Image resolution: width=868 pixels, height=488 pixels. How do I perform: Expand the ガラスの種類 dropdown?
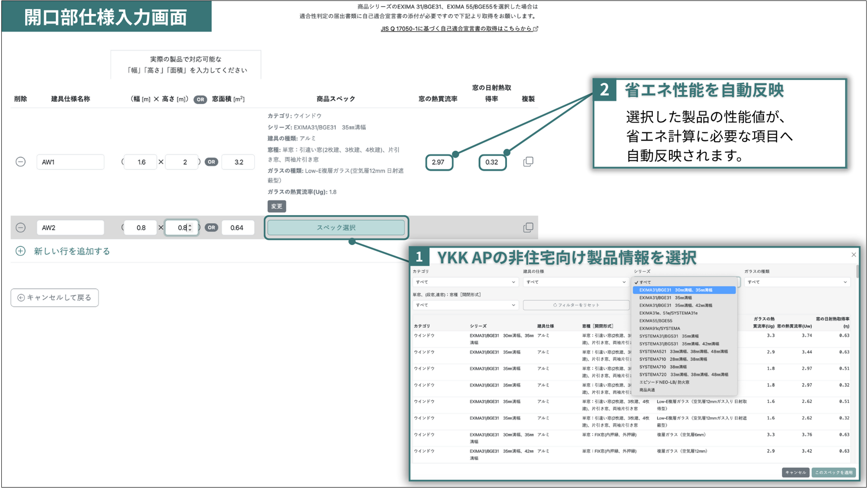(x=797, y=282)
